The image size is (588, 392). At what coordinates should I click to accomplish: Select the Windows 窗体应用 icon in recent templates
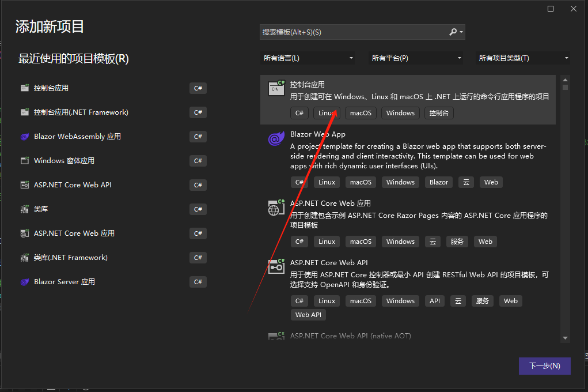point(24,160)
